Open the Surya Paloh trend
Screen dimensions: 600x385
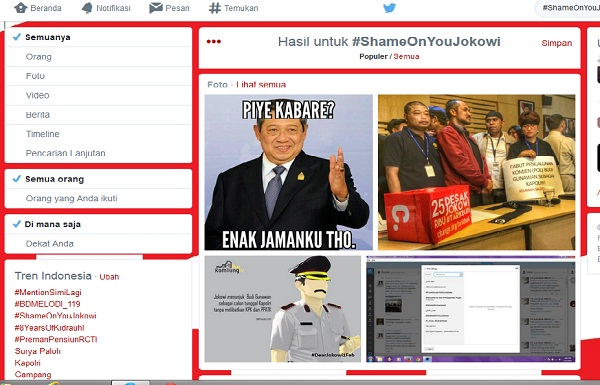click(38, 351)
